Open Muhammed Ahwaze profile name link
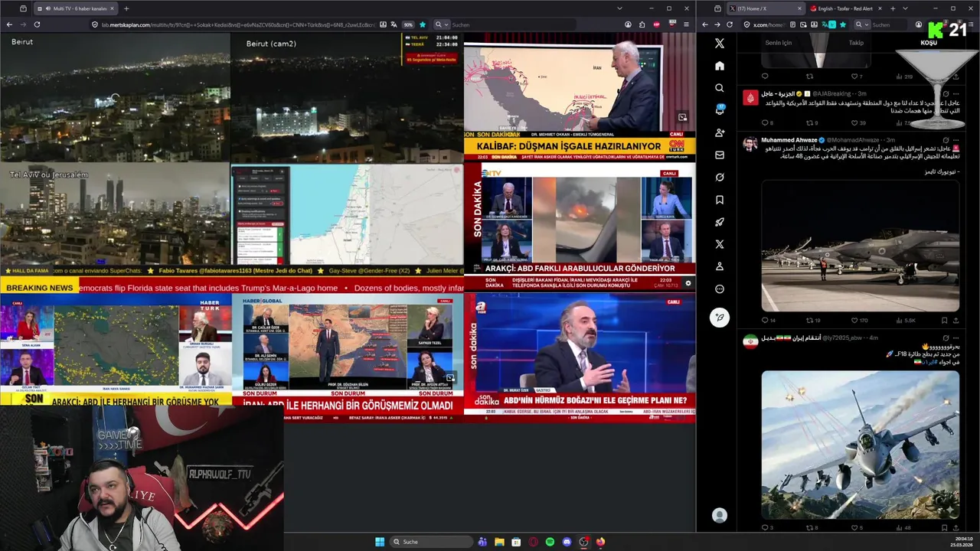The width and height of the screenshot is (980, 551). tap(790, 140)
